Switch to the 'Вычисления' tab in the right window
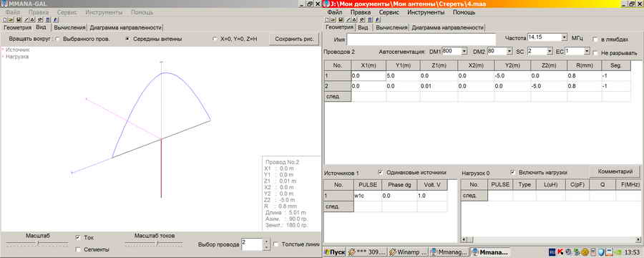The image size is (644, 258). pos(391,27)
